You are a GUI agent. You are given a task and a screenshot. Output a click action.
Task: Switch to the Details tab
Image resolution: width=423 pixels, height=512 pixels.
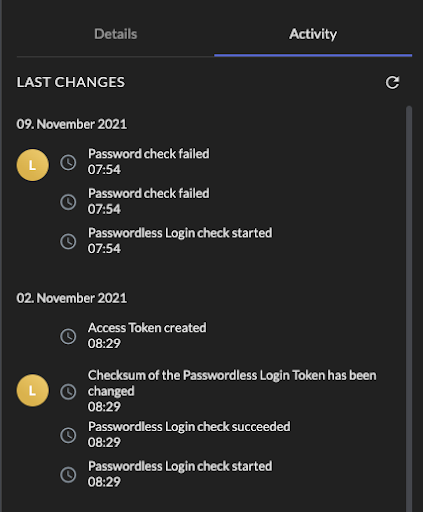tap(115, 34)
